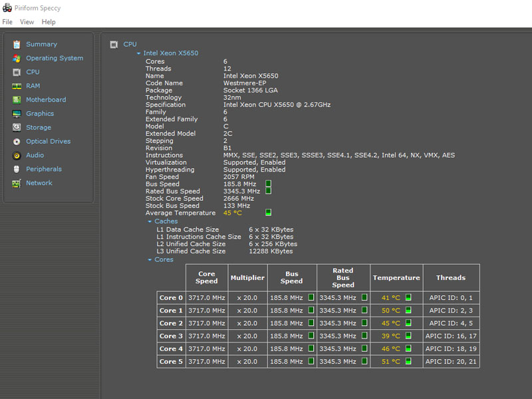Click the Summary clipboard icon
Viewport: 532px width, 399px height.
(17, 45)
